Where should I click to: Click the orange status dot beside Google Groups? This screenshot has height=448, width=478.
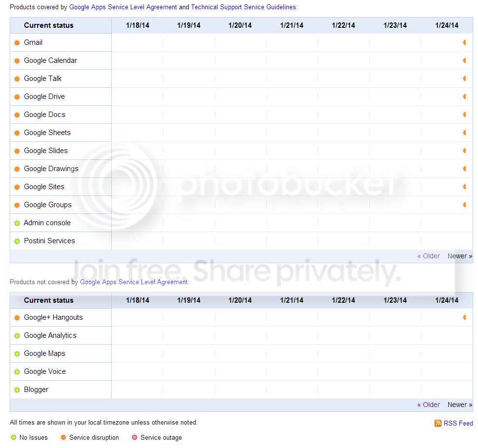pos(17,205)
